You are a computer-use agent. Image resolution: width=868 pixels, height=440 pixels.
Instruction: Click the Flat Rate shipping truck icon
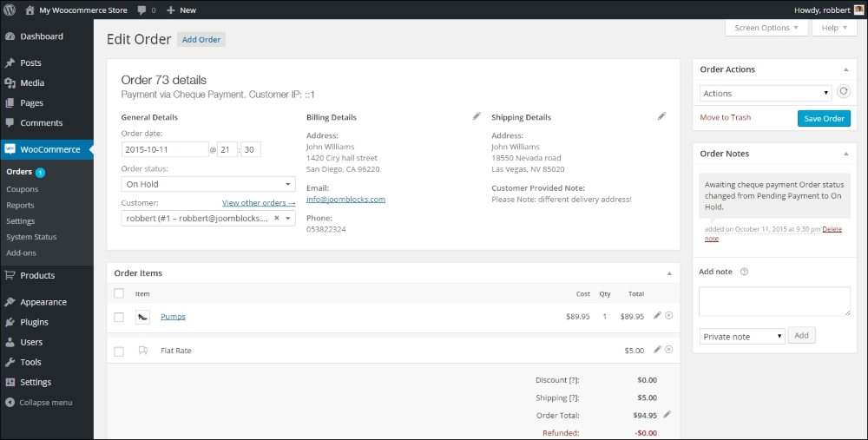pos(143,351)
